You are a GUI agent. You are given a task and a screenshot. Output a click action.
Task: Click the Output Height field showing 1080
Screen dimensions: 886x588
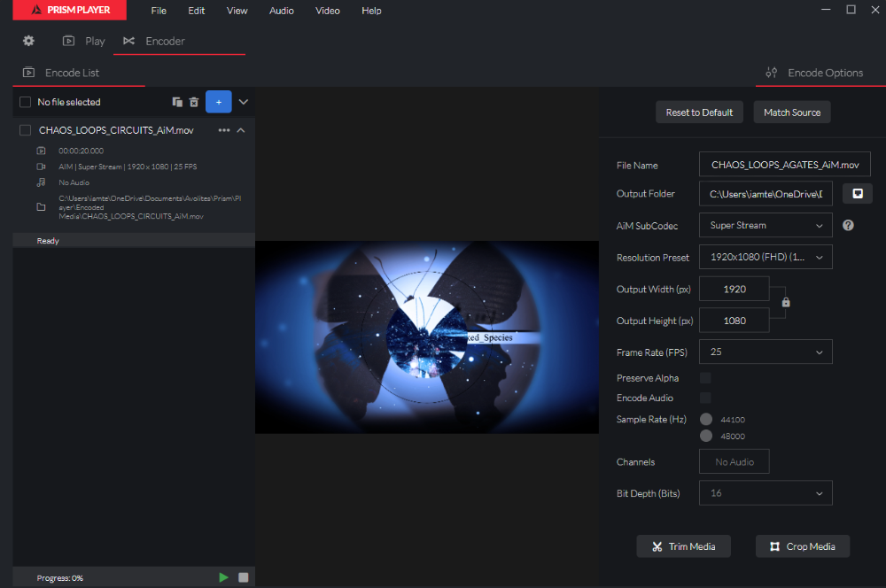(x=734, y=321)
